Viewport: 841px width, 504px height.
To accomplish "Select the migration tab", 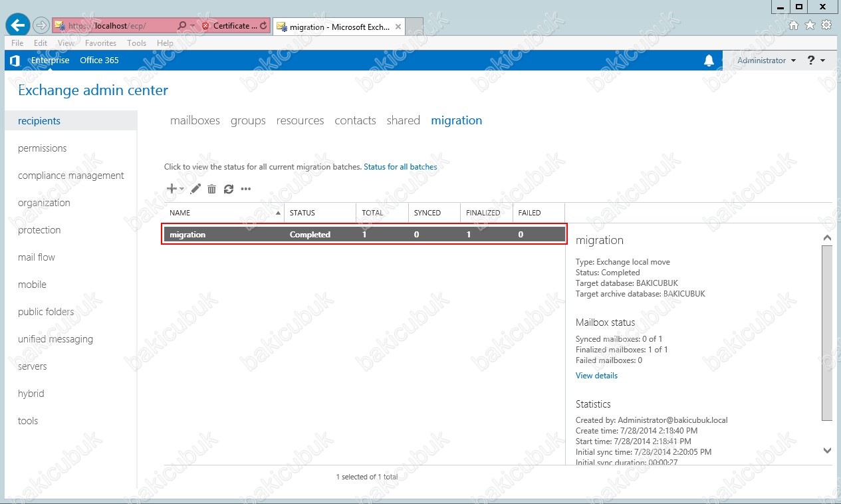I will pyautogui.click(x=457, y=120).
